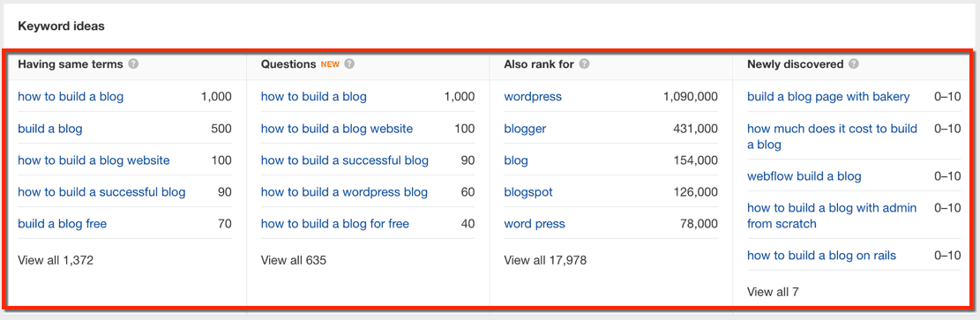
Task: Open 'blogspot' keyword link
Action: point(528,192)
